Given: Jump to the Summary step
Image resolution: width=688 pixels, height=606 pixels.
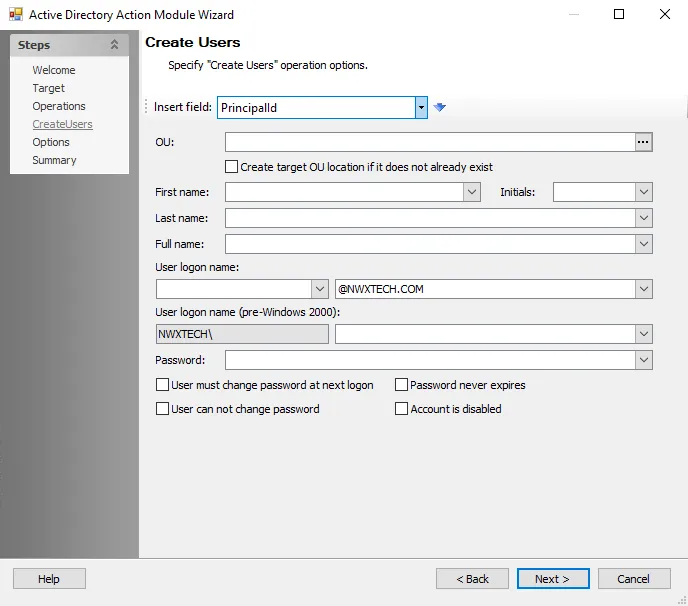Looking at the screenshot, I should pyautogui.click(x=54, y=160).
